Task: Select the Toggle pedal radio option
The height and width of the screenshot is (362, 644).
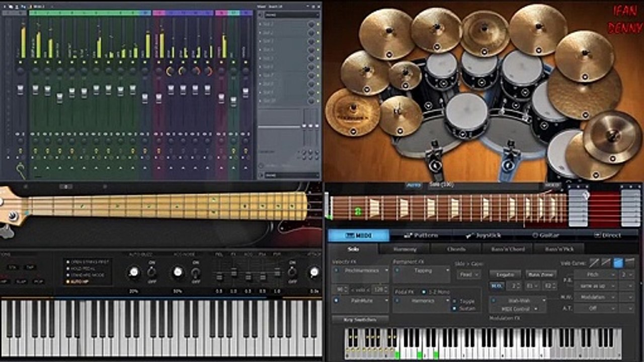Action: click(454, 302)
